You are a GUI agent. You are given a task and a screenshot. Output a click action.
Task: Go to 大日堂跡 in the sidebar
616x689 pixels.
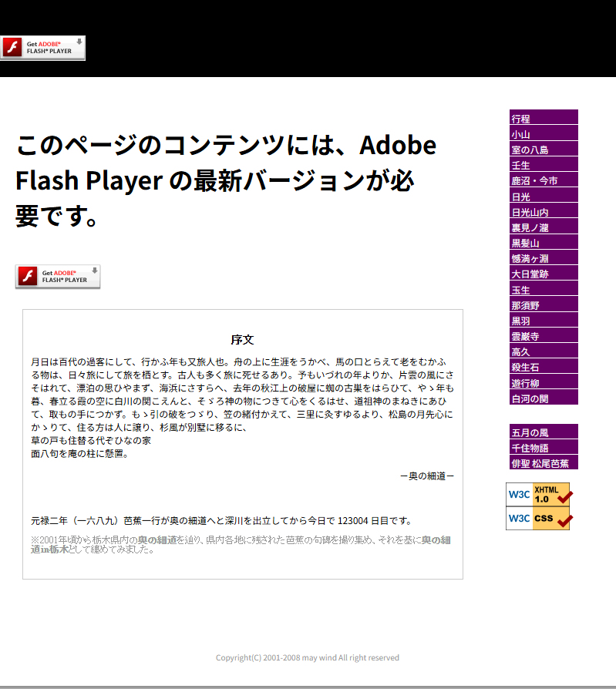pyautogui.click(x=543, y=274)
